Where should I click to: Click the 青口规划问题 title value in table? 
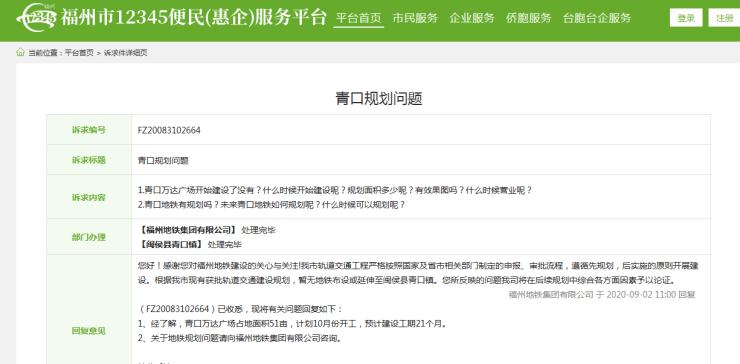pos(163,161)
